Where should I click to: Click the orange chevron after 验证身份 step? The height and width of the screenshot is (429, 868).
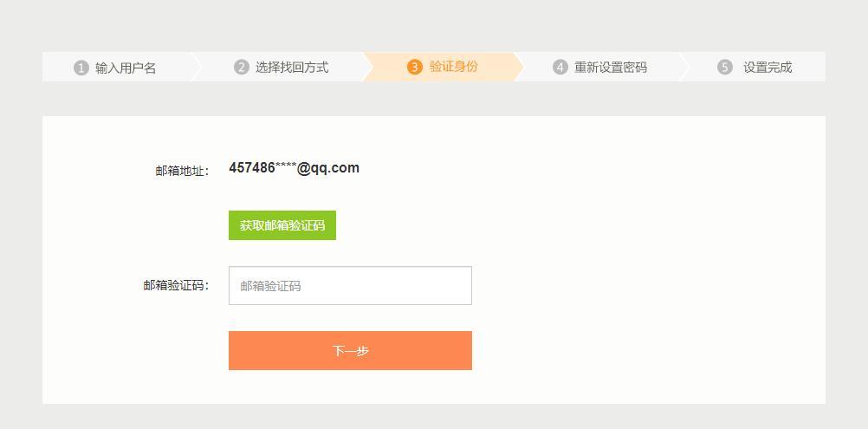tap(519, 67)
